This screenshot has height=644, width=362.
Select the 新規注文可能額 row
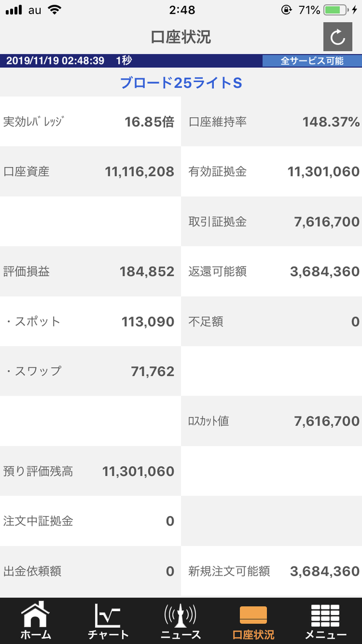click(x=271, y=571)
